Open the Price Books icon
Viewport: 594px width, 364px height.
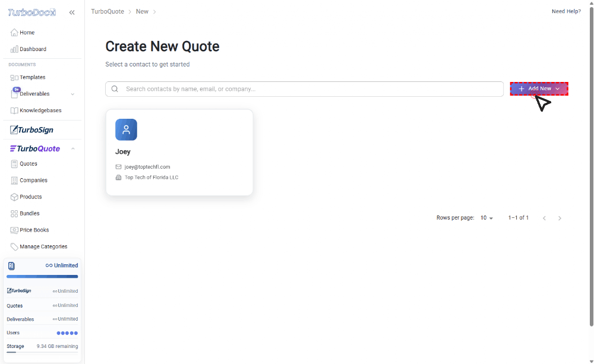(14, 230)
